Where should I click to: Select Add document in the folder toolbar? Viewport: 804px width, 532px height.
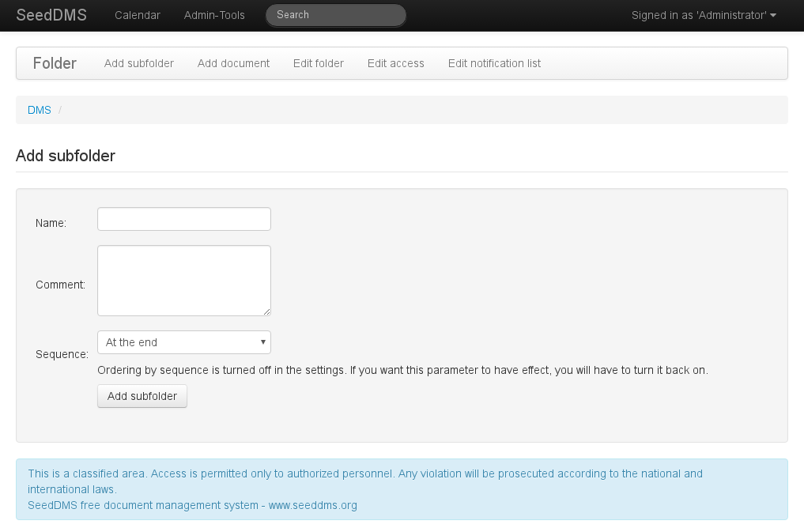[233, 63]
